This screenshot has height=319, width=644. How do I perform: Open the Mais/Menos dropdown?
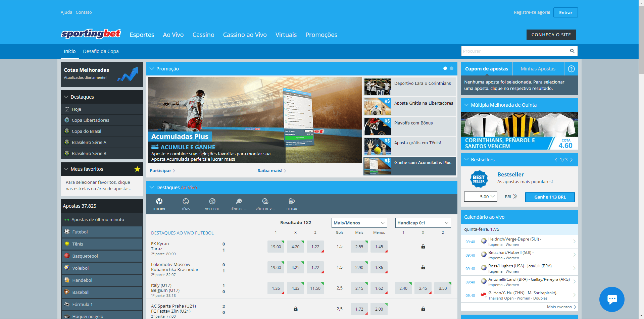coord(359,223)
